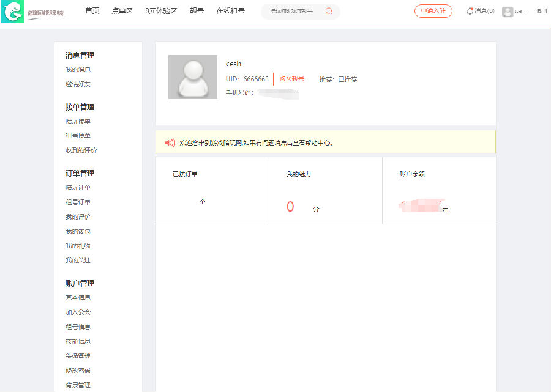The width and height of the screenshot is (551, 392).
Task: Click the orange 购买靓号 link
Action: click(x=291, y=79)
